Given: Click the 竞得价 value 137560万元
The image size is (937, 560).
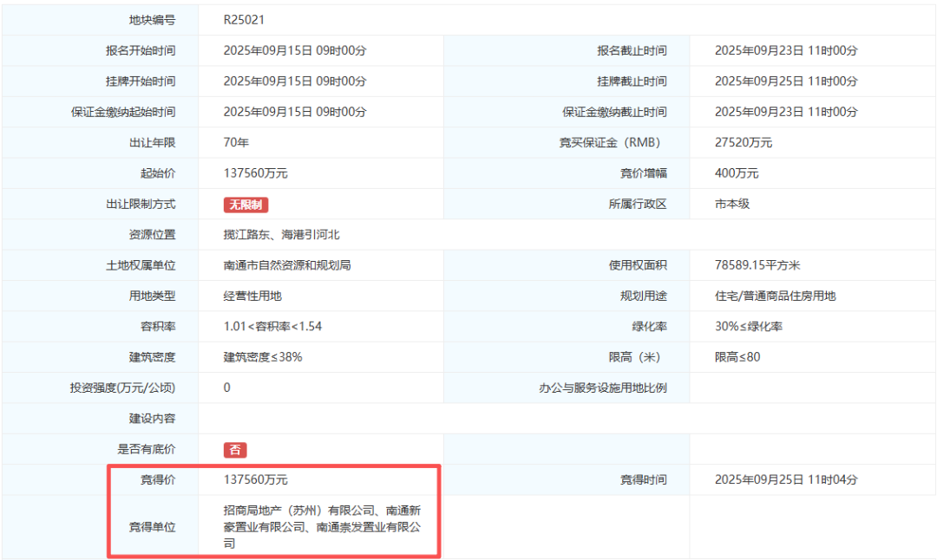Looking at the screenshot, I should [x=256, y=479].
